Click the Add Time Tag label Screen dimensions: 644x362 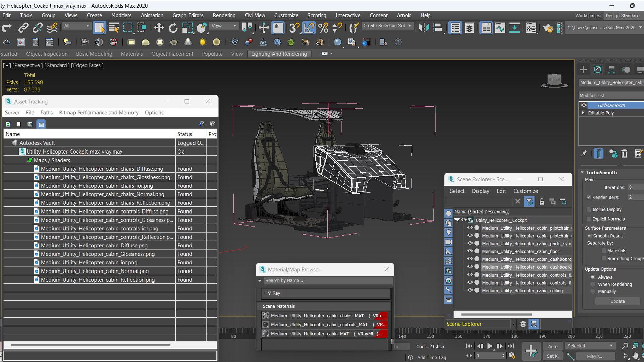click(432, 358)
